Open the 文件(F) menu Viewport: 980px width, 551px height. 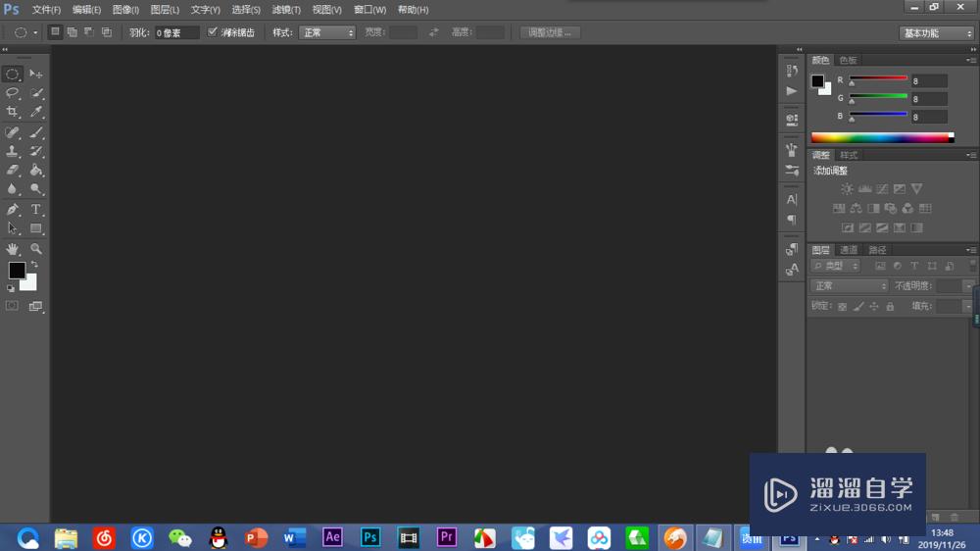point(46,10)
